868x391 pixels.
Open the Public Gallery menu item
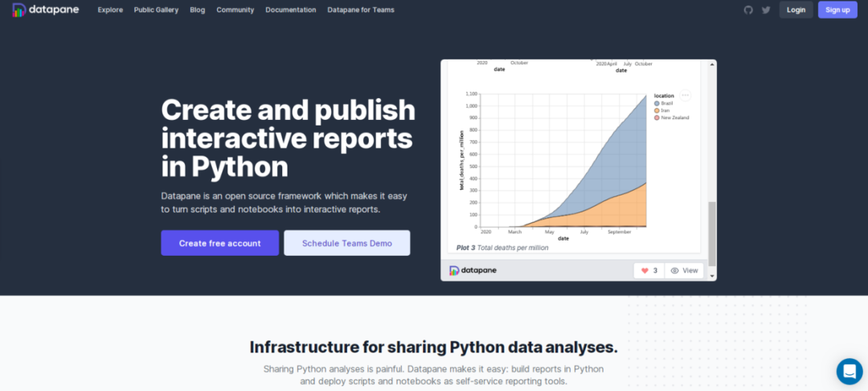tap(156, 10)
